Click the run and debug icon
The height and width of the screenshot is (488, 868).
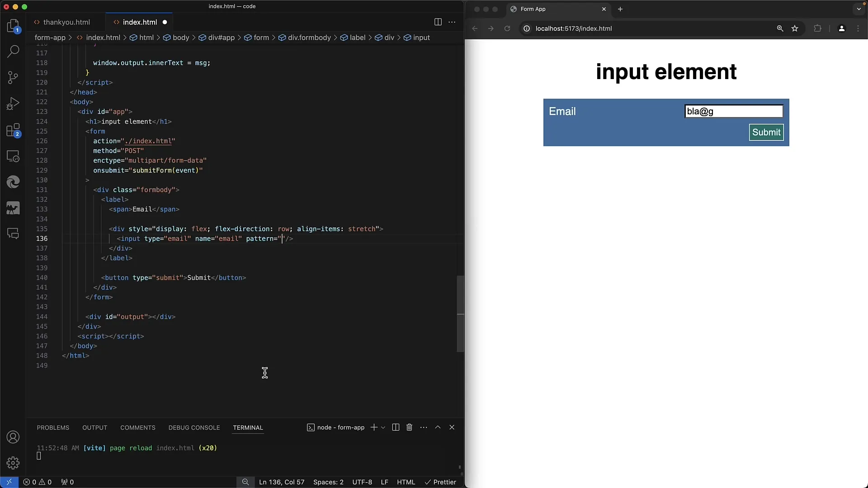coord(13,103)
